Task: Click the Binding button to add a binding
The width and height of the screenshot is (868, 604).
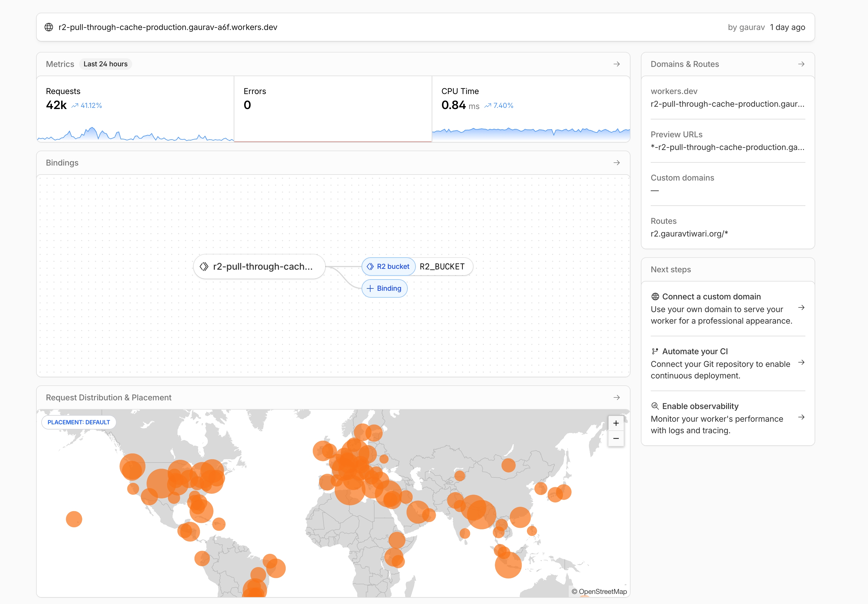Action: 384,288
